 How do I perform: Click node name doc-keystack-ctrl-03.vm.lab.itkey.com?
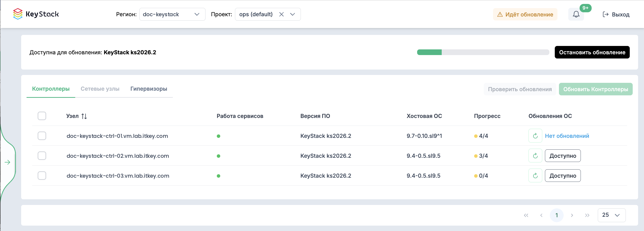click(118, 176)
